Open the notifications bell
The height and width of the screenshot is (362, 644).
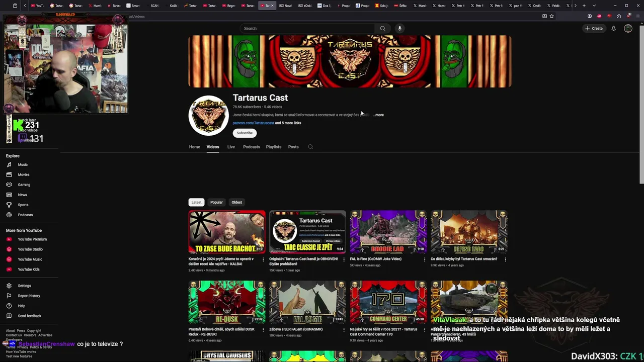coord(613,28)
